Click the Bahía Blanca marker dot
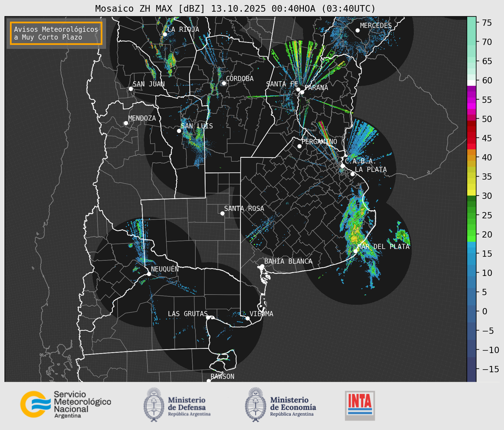The image size is (504, 430). point(262,266)
